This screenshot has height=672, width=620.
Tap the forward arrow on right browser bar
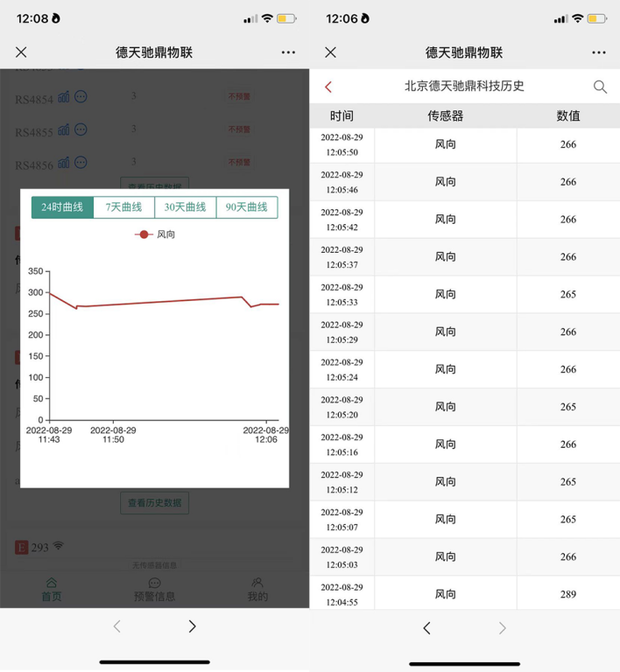tap(502, 628)
